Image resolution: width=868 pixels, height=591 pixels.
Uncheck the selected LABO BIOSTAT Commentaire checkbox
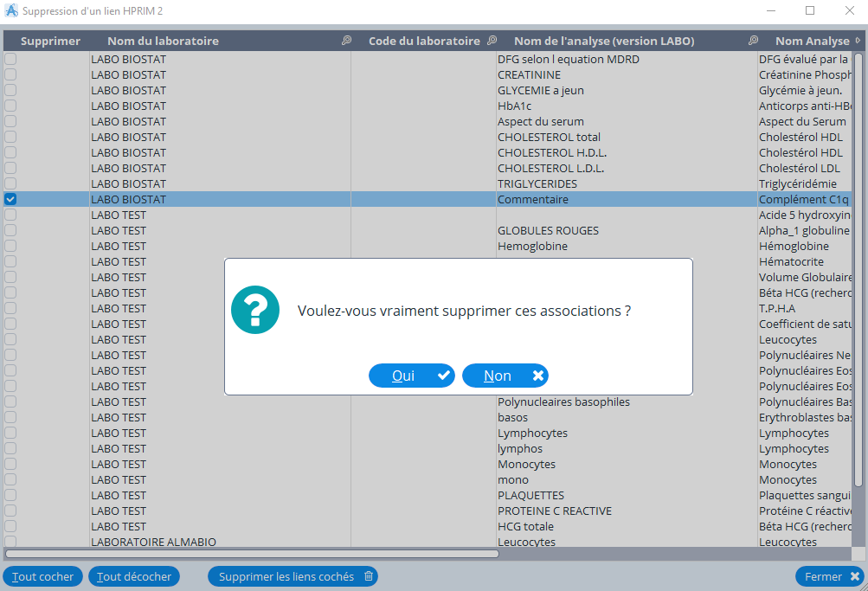pyautogui.click(x=10, y=199)
